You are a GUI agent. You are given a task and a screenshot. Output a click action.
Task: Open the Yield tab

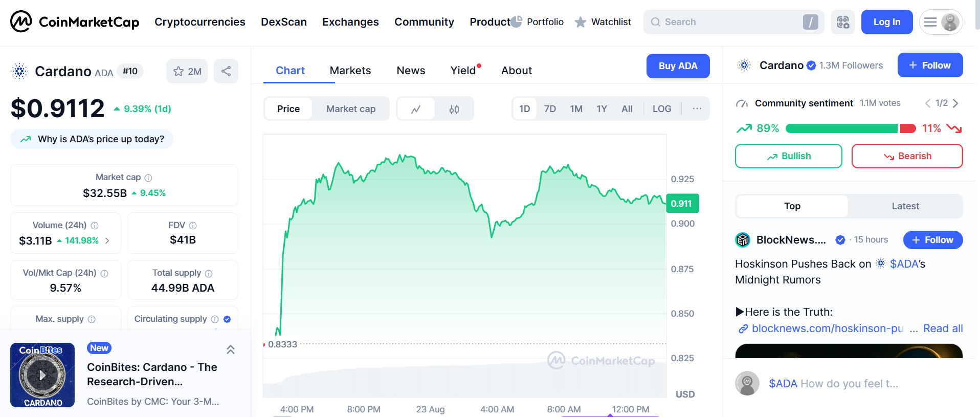pos(463,71)
